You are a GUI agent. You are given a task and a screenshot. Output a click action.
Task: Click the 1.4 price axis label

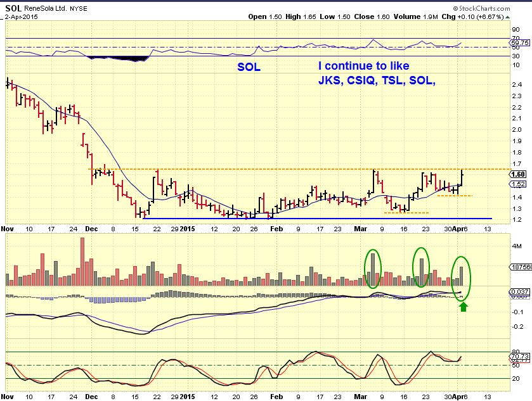[x=517, y=197]
